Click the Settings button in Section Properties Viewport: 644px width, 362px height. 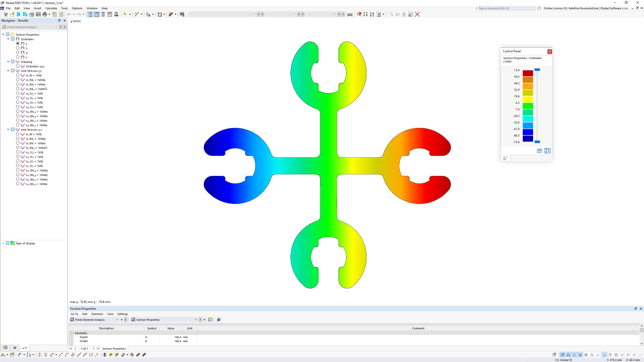click(x=123, y=314)
